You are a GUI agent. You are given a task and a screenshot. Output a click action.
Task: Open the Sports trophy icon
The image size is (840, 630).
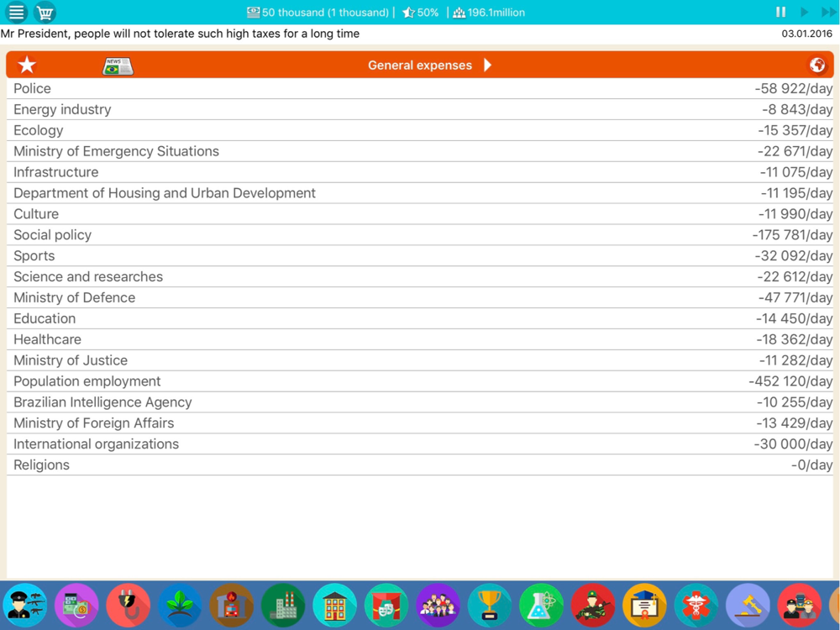[x=490, y=606]
